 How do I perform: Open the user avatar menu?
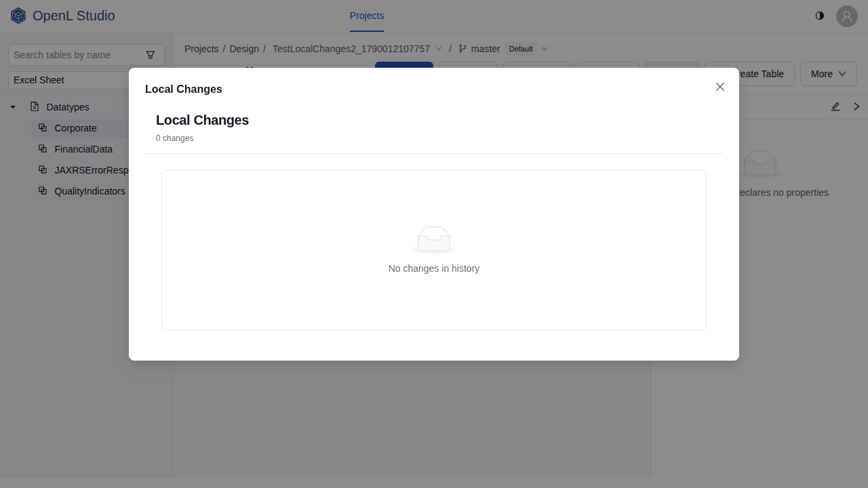tap(847, 16)
